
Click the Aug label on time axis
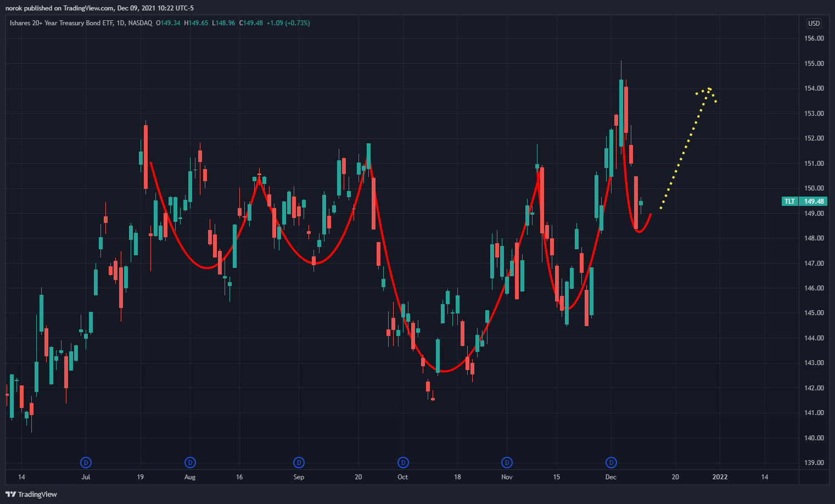[x=190, y=477]
